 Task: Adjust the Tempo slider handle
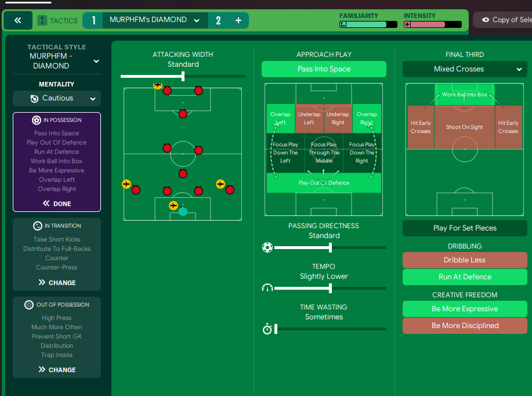pyautogui.click(x=330, y=289)
